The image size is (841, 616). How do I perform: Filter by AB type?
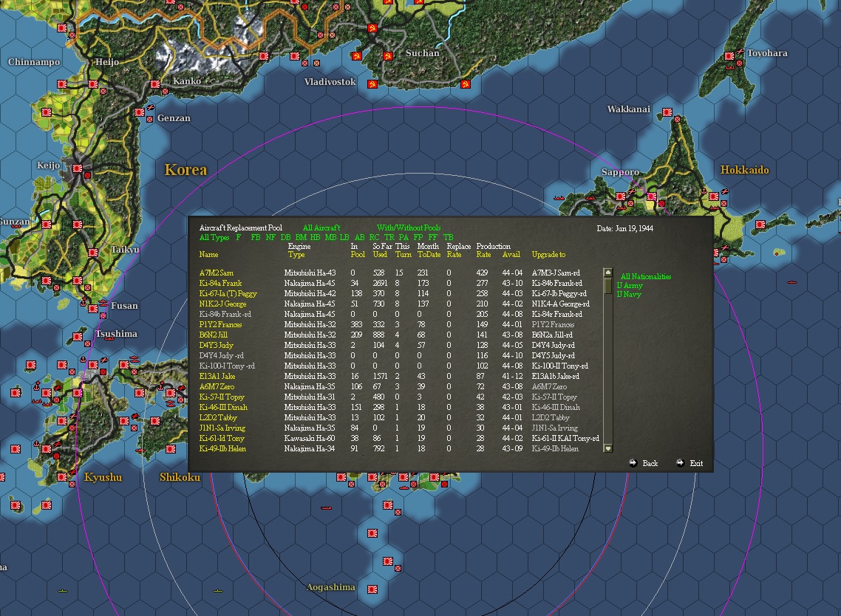click(359, 237)
